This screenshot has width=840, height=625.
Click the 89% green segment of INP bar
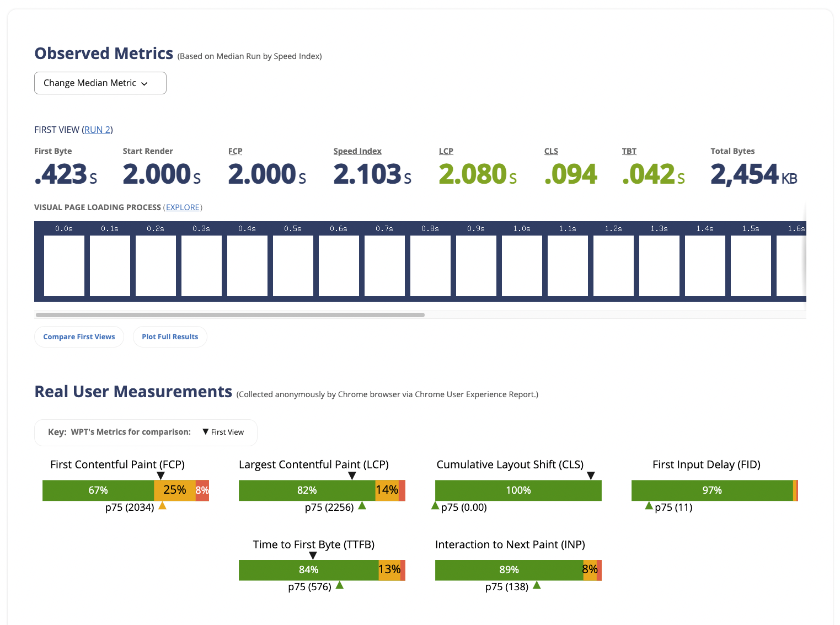(509, 570)
